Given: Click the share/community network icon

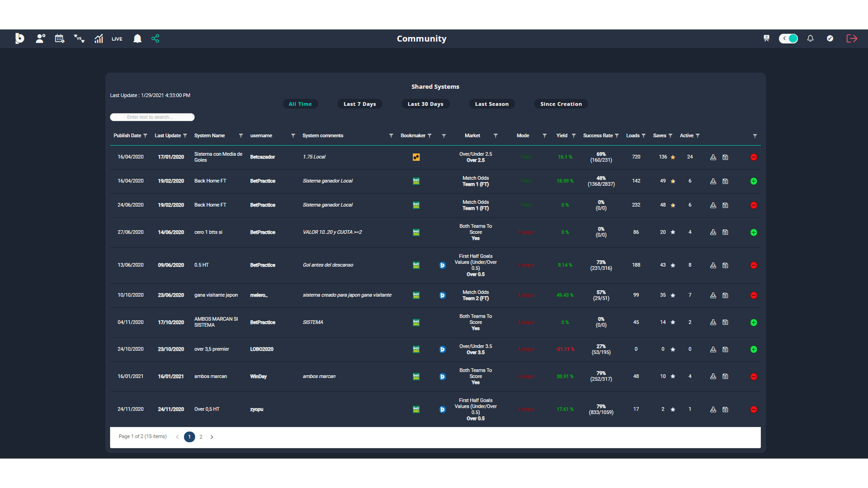Looking at the screenshot, I should coord(155,39).
